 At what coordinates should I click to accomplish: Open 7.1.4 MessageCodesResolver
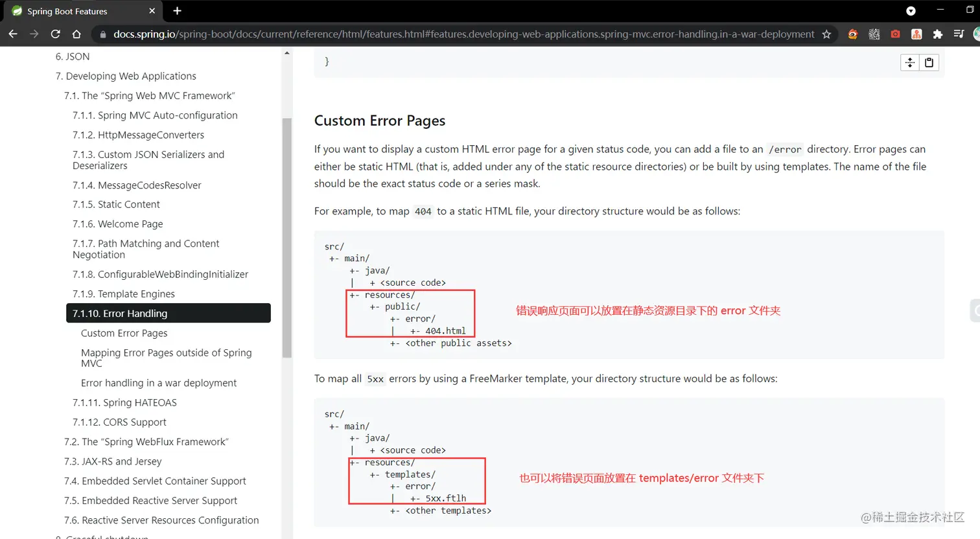coord(137,185)
